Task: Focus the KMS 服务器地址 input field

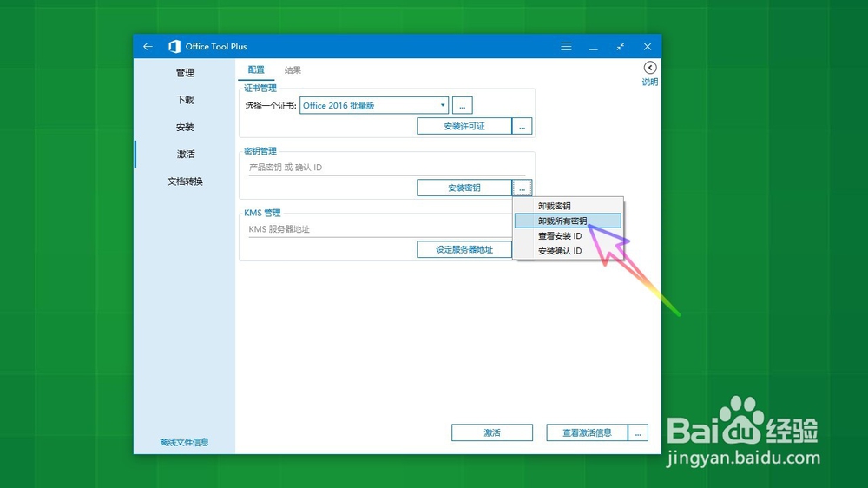Action: pyautogui.click(x=380, y=229)
